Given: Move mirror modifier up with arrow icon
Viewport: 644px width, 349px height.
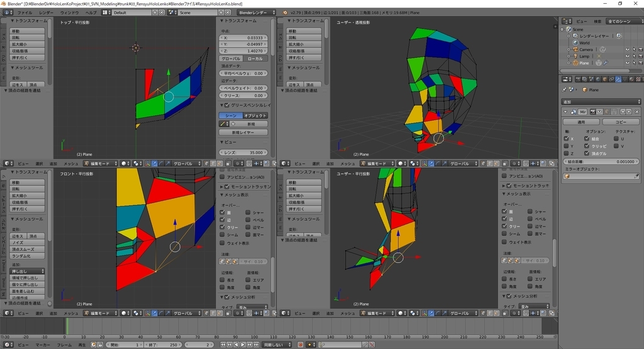Looking at the screenshot, I should point(623,112).
